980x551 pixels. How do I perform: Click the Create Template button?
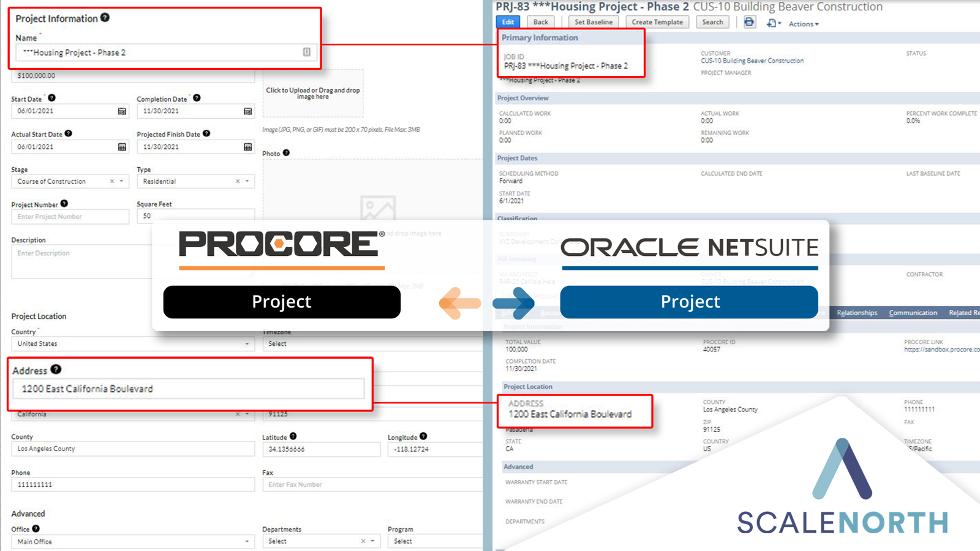point(657,22)
